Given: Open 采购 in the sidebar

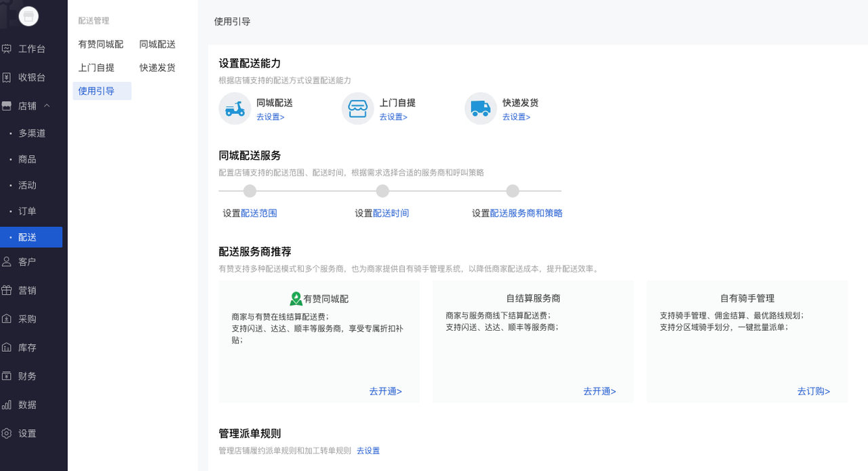Looking at the screenshot, I should click(27, 319).
